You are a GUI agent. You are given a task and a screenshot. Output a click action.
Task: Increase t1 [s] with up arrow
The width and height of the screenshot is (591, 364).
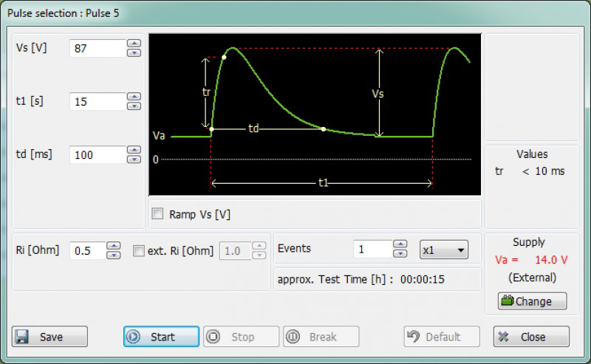pos(134,97)
